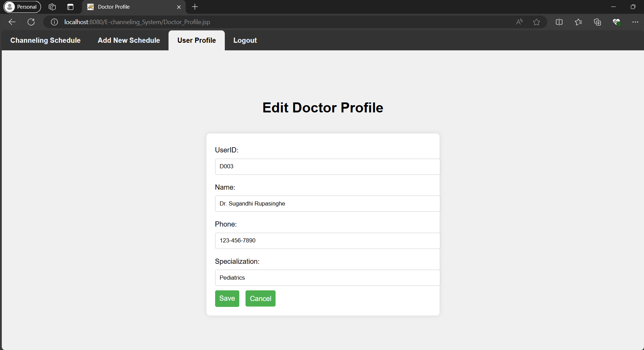Open the Workspaces icon
644x350 pixels.
[52, 7]
